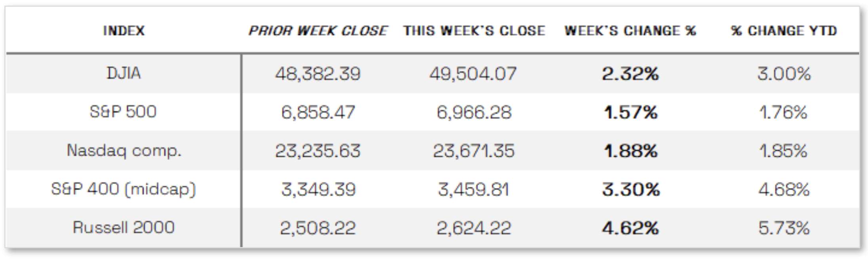Image resolution: width=868 pixels, height=261 pixels.
Task: Select the S&P 400 (midcap) label
Action: (x=124, y=189)
